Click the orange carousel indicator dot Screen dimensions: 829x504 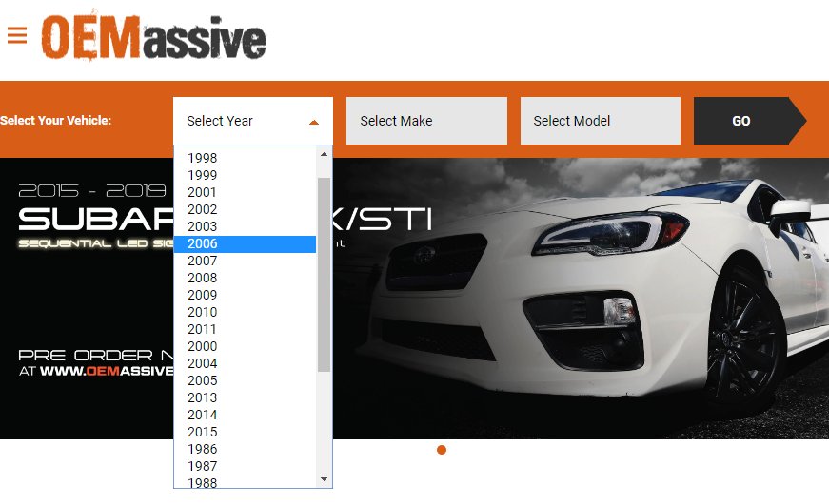(x=442, y=450)
